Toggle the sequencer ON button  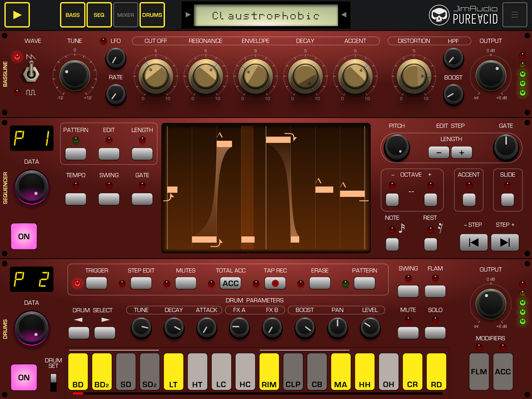24,236
